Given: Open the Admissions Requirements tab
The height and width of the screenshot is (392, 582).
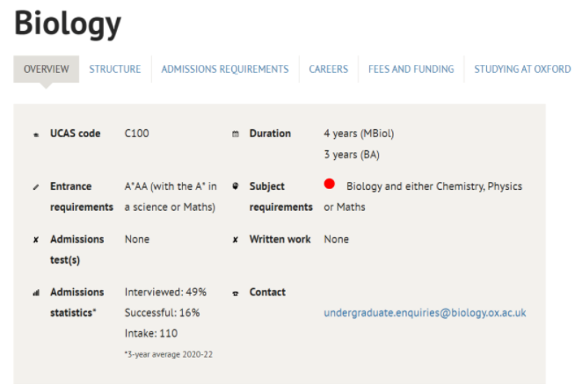Looking at the screenshot, I should pyautogui.click(x=224, y=69).
